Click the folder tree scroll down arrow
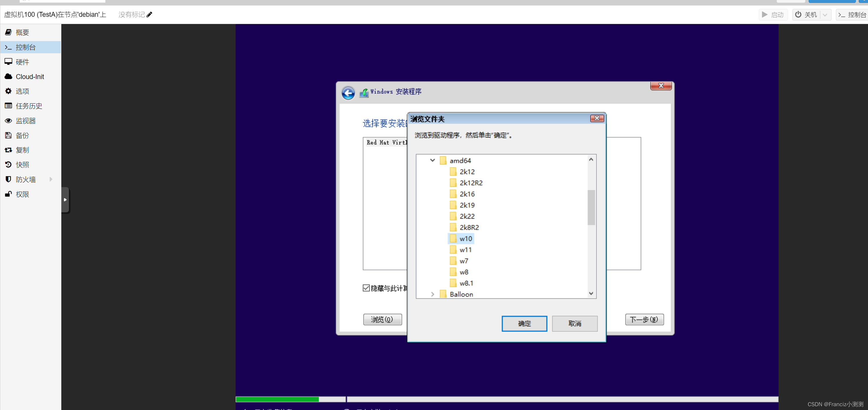Viewport: 868px width, 410px height. coord(591,293)
